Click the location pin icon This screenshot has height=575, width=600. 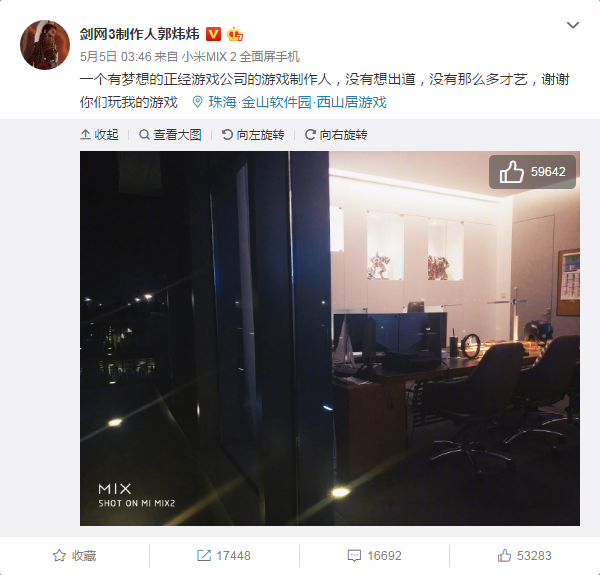click(197, 102)
